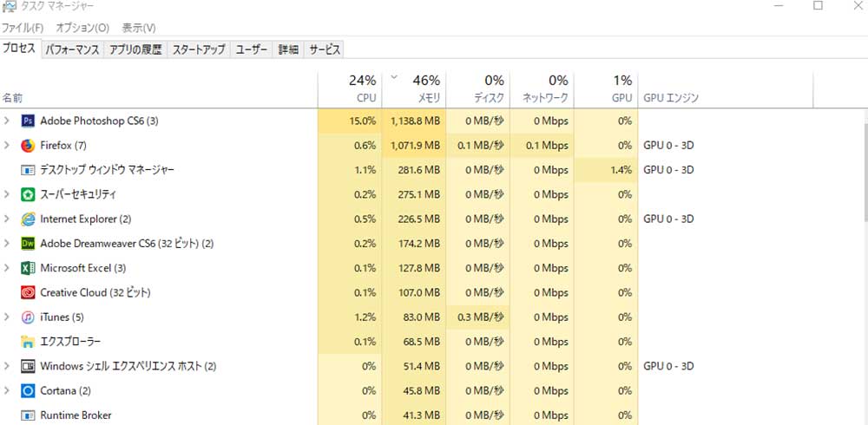Sort by the メモリ column header

(x=413, y=89)
